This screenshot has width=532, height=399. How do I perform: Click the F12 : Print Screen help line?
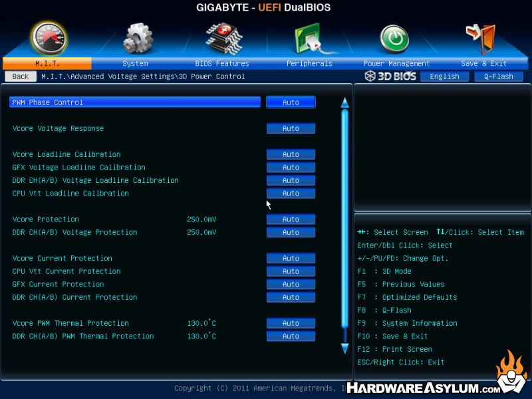pyautogui.click(x=394, y=349)
